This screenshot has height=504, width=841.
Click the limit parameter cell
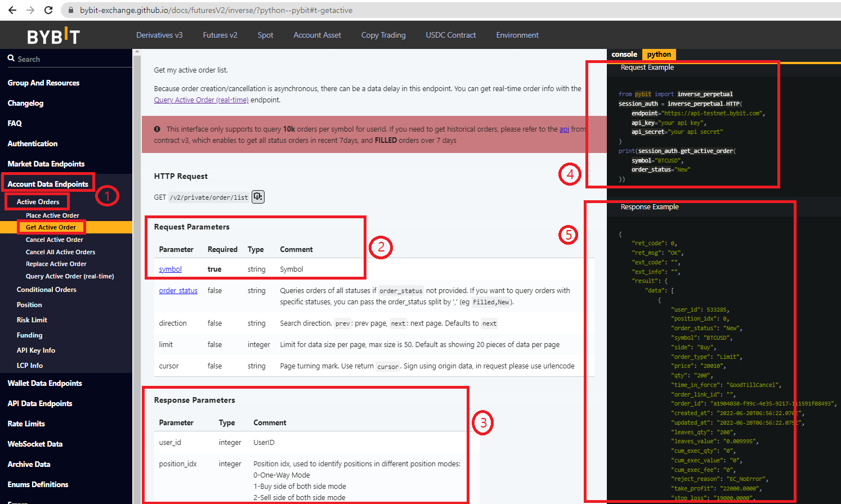coord(165,345)
